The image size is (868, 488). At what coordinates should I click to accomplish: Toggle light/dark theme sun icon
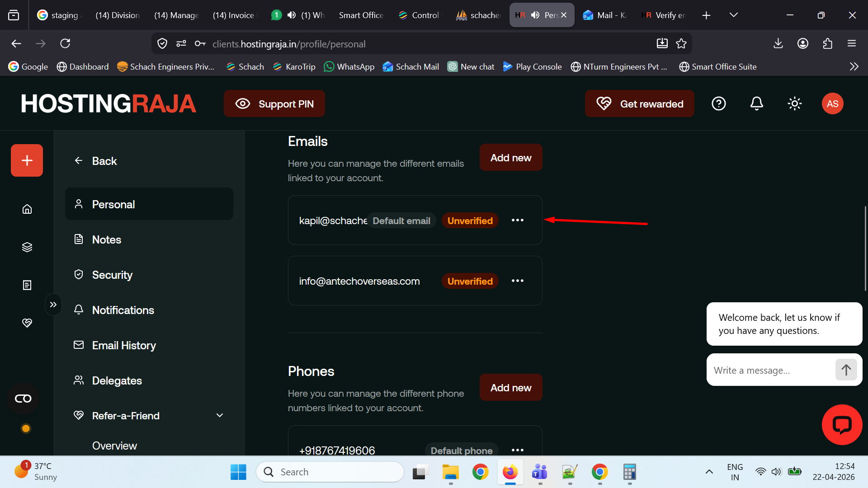pyautogui.click(x=794, y=104)
